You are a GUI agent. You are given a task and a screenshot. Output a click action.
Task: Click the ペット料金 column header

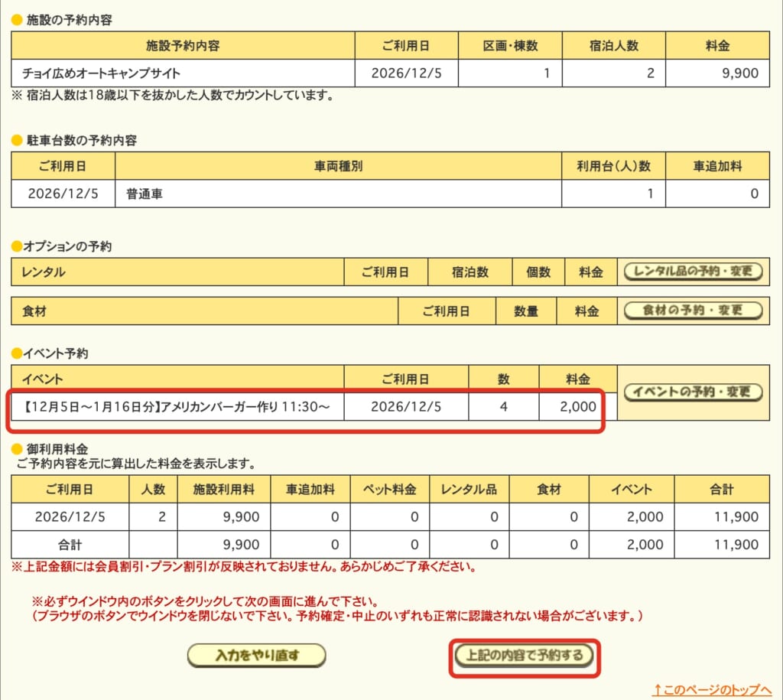(389, 489)
